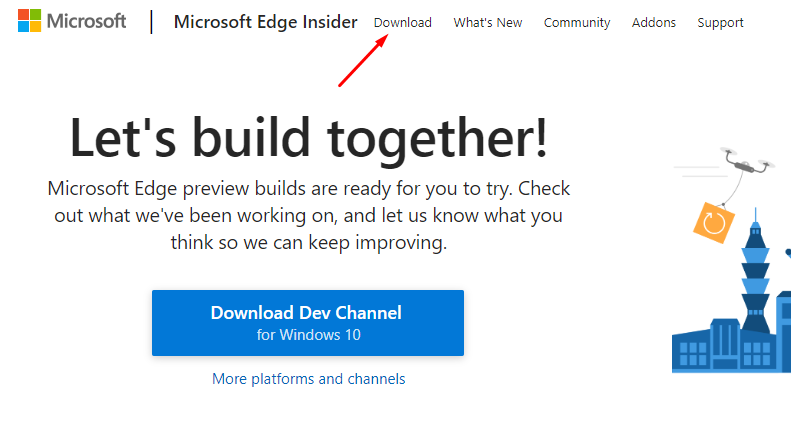Open More platforms and channels link
Screen dimensions: 791x448
click(308, 379)
